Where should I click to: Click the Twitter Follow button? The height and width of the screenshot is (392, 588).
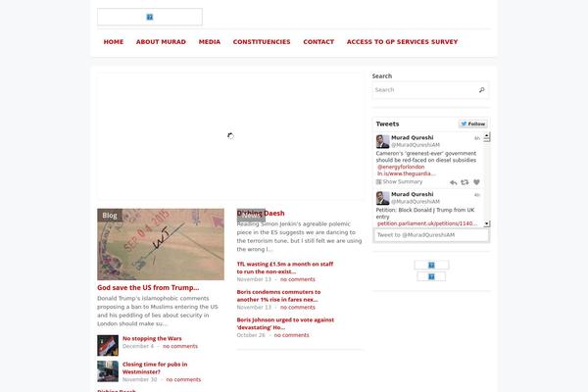(473, 123)
